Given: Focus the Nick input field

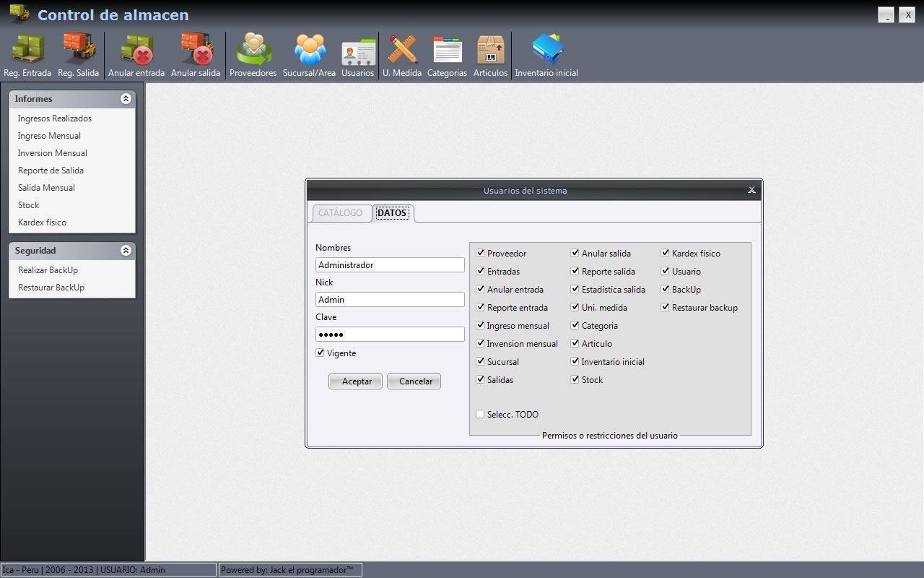Looking at the screenshot, I should coord(390,300).
